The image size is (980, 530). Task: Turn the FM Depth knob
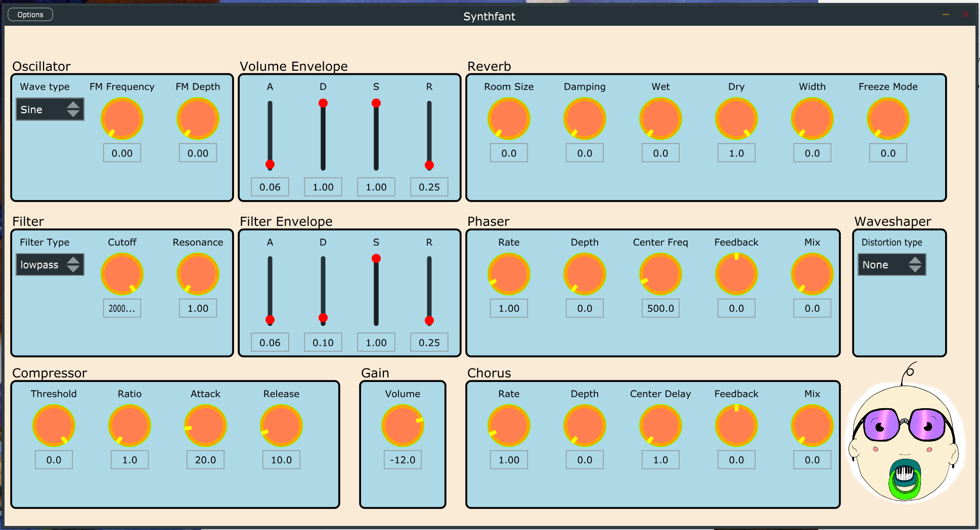click(197, 118)
